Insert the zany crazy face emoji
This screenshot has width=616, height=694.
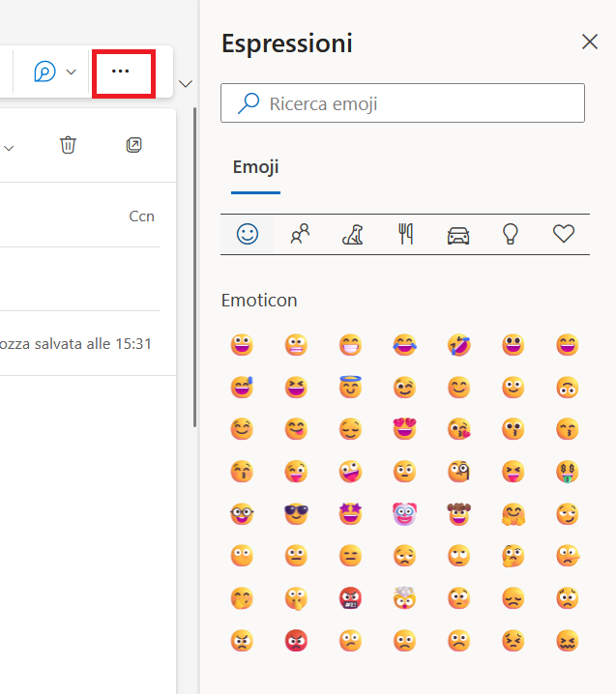pos(350,472)
